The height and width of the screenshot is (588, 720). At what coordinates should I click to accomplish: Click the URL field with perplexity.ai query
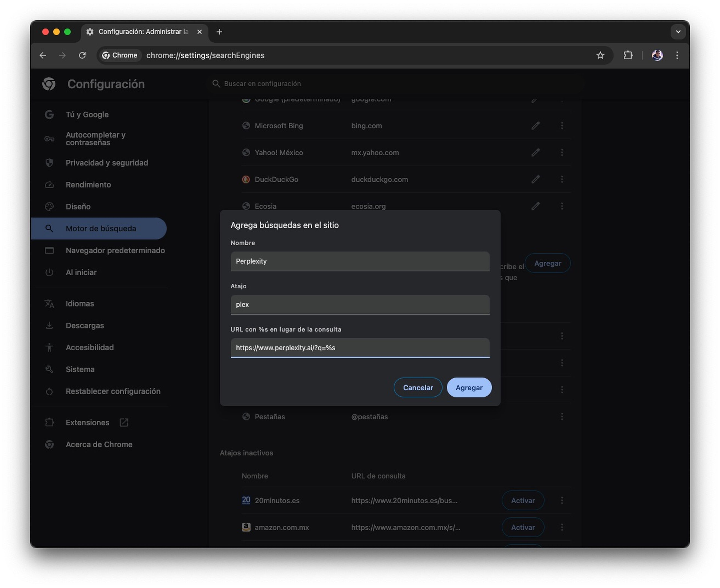(360, 348)
